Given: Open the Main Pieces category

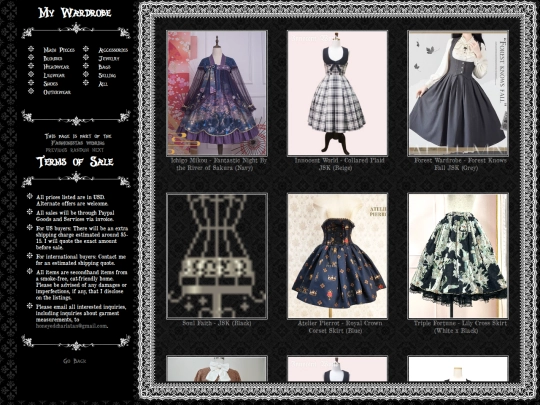Looking at the screenshot, I should click(x=59, y=50).
